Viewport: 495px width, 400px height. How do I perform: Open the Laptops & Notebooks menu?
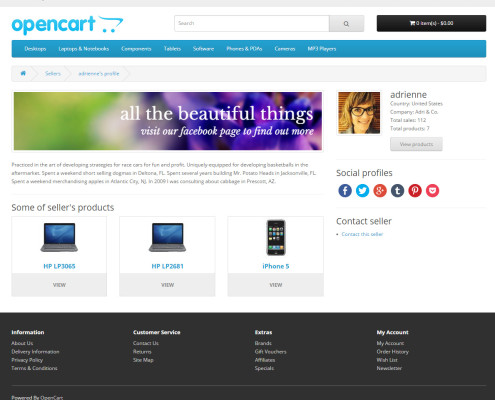tap(84, 49)
